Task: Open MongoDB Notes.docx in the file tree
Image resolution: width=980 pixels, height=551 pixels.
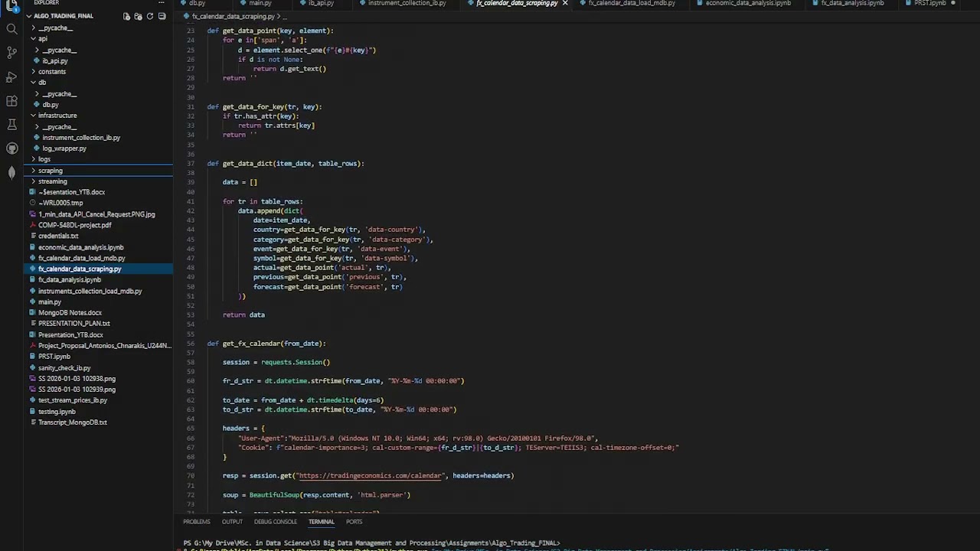Action: pyautogui.click(x=70, y=313)
